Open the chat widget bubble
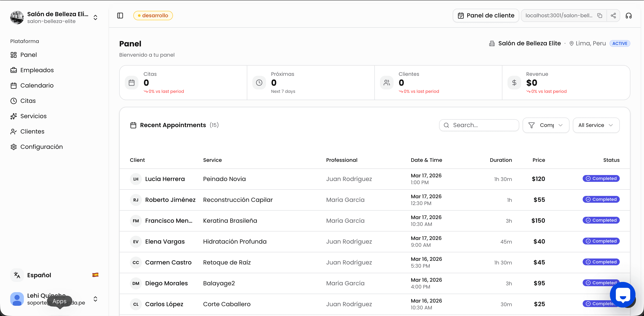Image resolution: width=644 pixels, height=316 pixels. (x=622, y=295)
